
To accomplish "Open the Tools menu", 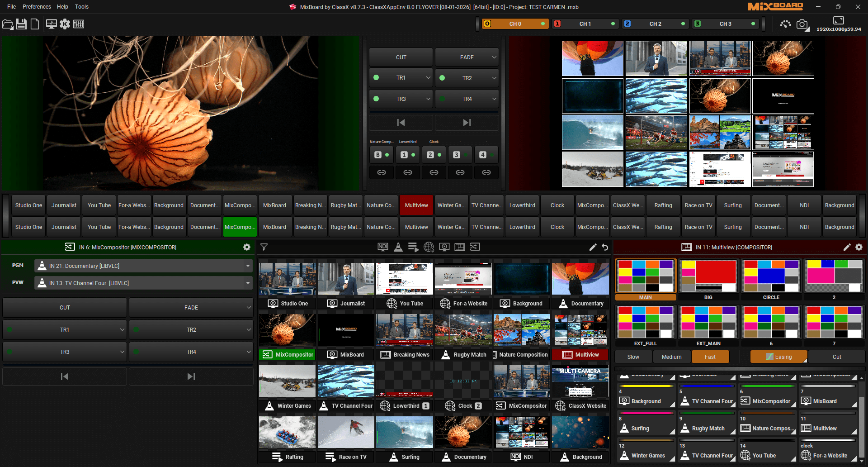I will tap(82, 7).
